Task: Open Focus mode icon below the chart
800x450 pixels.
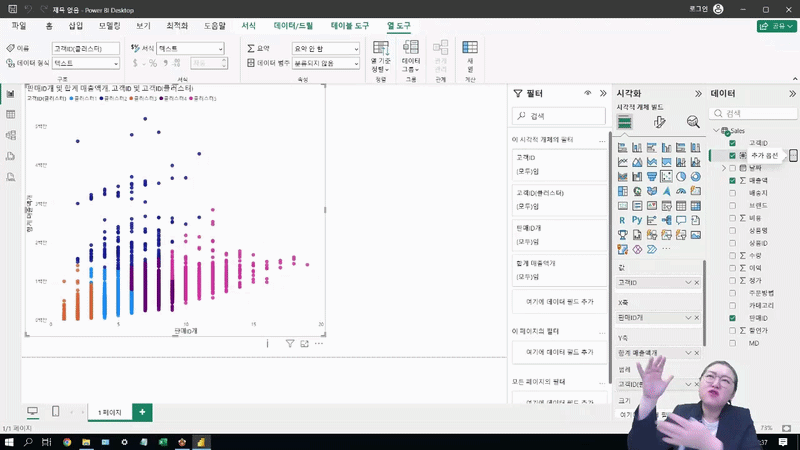Action: point(304,343)
